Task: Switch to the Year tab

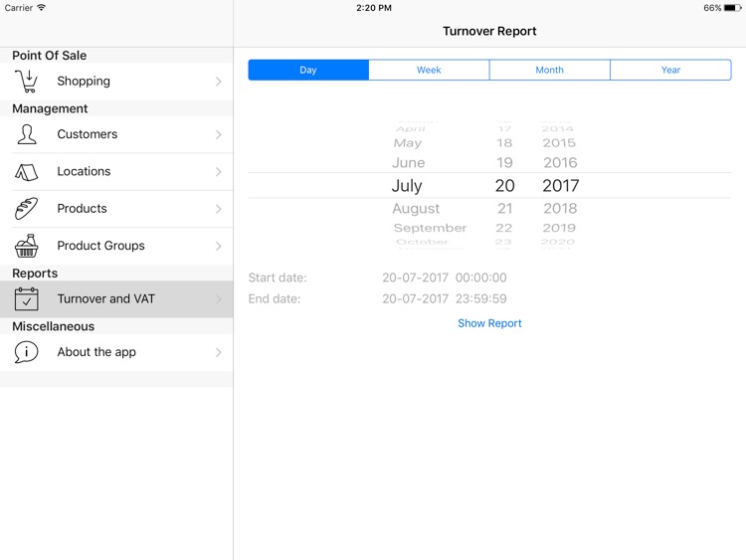Action: (x=670, y=70)
